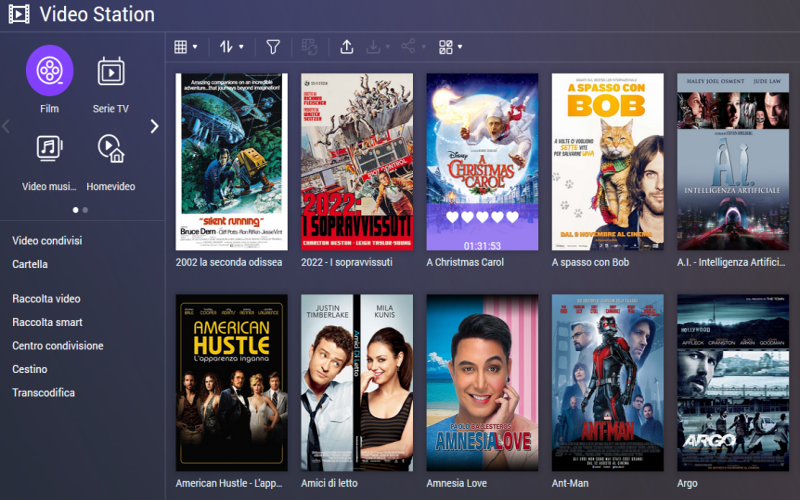Open the Silent Running movie poster
Image resolution: width=800 pixels, height=500 pixels.
[x=232, y=162]
